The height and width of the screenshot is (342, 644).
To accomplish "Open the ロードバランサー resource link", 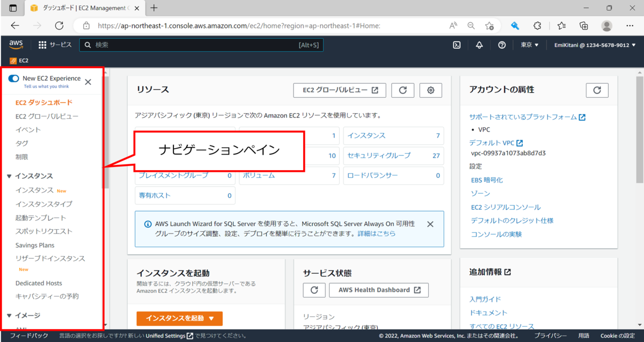I will click(x=372, y=176).
